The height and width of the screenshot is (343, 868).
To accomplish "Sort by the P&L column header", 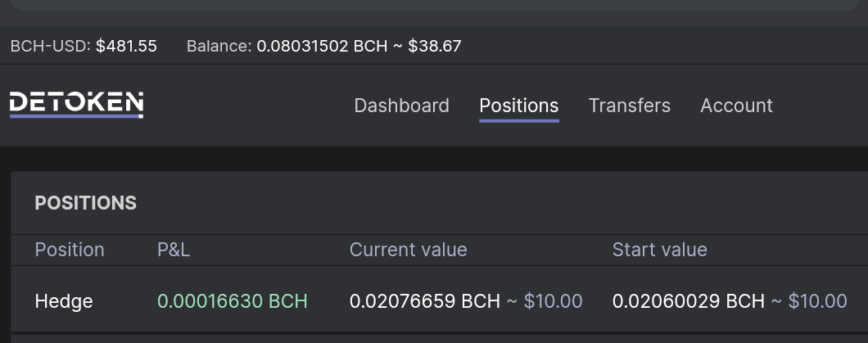I will click(x=174, y=250).
